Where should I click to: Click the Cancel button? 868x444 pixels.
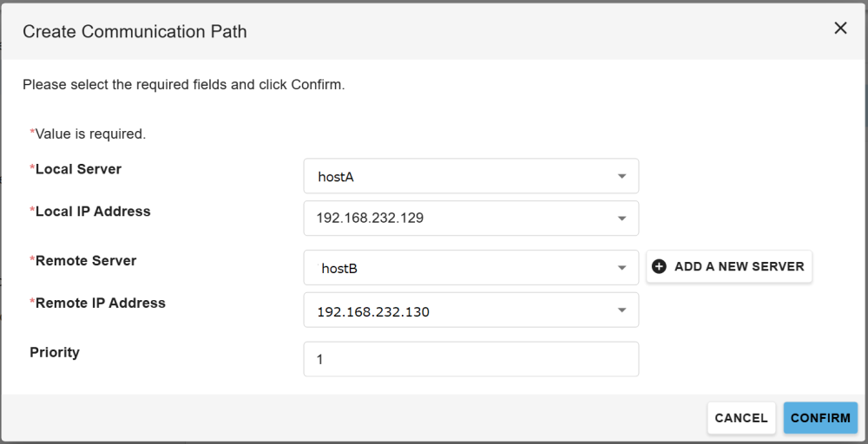(740, 418)
